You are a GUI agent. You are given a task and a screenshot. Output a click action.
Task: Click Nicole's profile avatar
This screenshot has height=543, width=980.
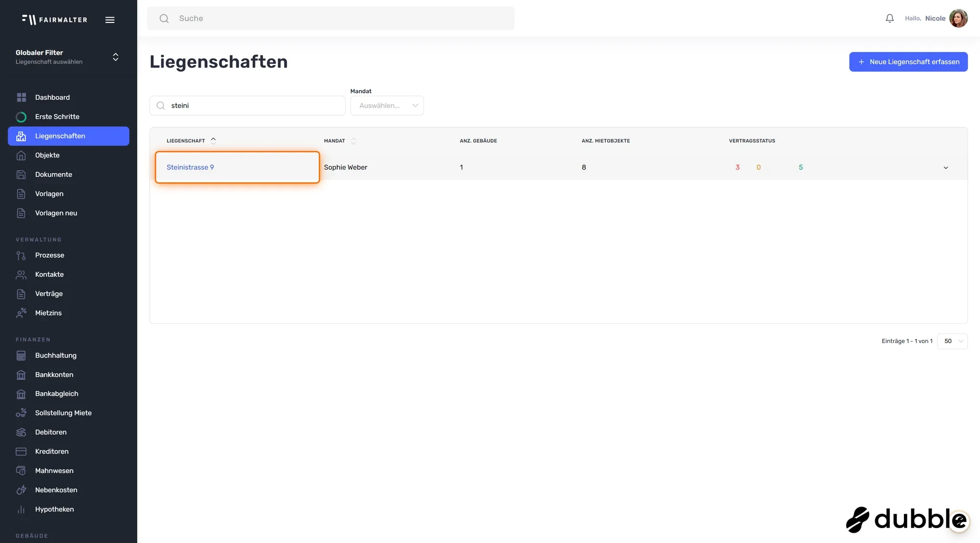(958, 18)
